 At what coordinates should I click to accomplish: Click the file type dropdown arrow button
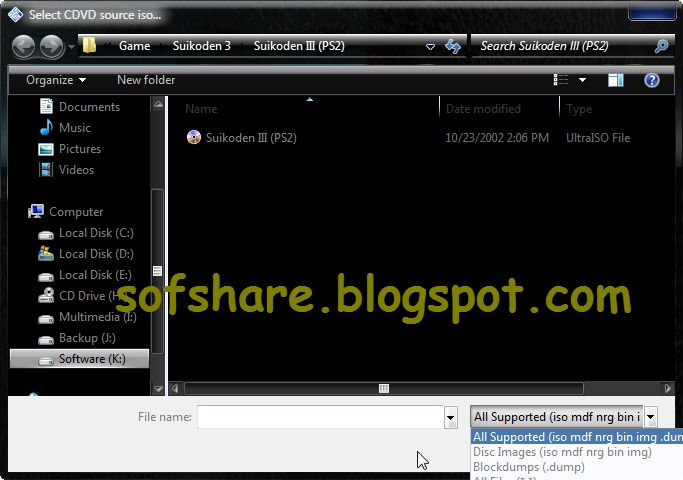(x=651, y=417)
